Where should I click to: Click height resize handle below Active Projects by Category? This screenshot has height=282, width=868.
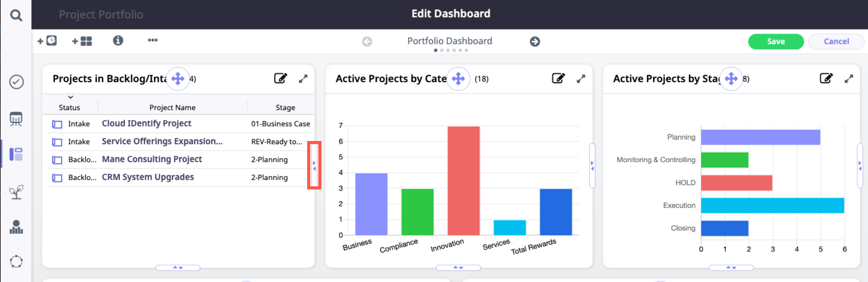coord(458,267)
